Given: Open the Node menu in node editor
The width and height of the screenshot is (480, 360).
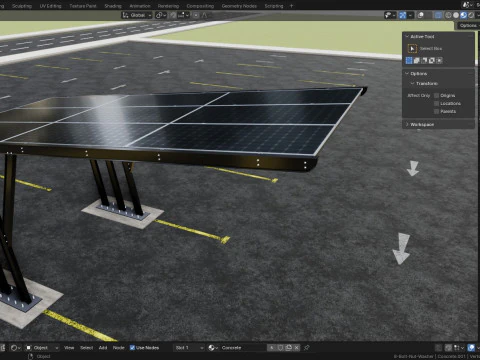Looking at the screenshot, I should [118, 348].
